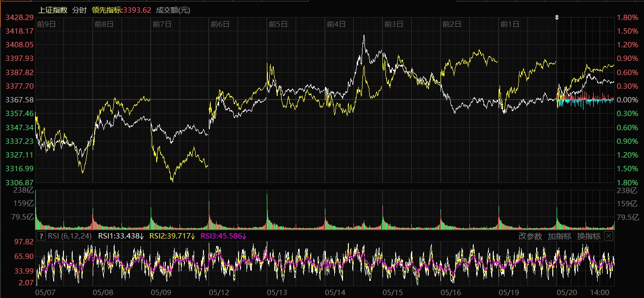Click the 成交额(元) label
644x298 pixels.
pyautogui.click(x=173, y=10)
